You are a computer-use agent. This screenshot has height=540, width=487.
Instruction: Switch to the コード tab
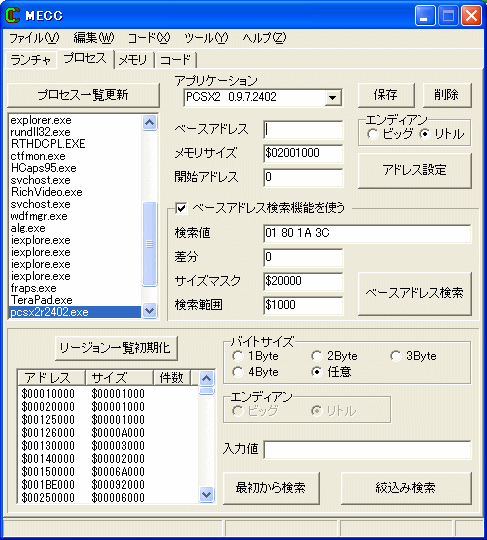[x=175, y=60]
